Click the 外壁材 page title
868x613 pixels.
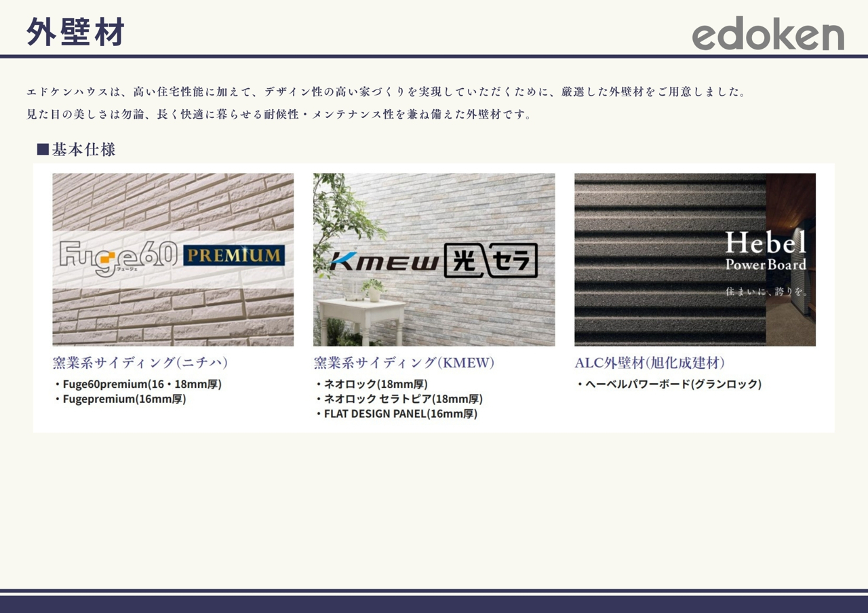(x=76, y=32)
